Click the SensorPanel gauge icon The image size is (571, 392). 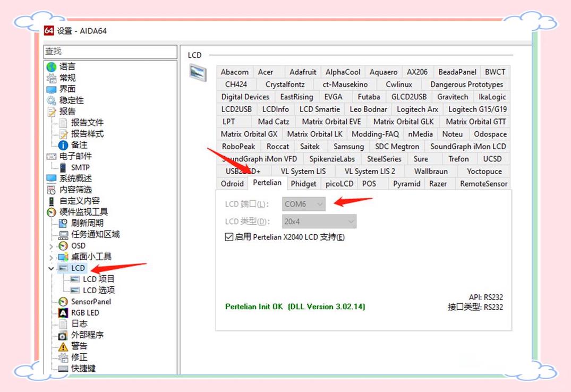click(x=63, y=302)
